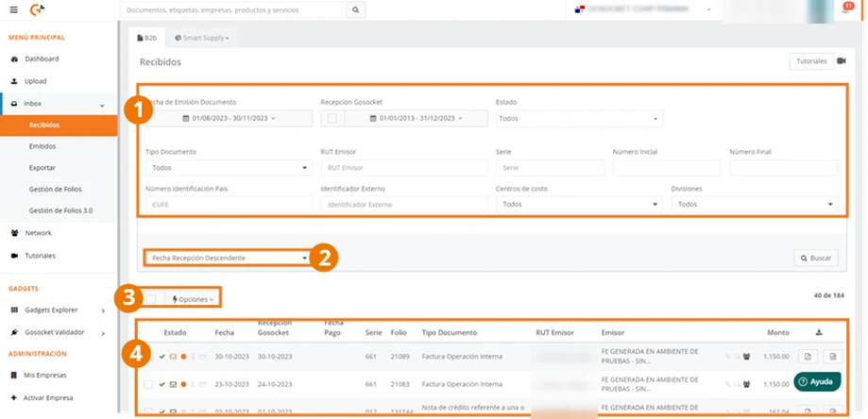Select the checkbox for folio 21083 row
The image size is (868, 419).
point(147,384)
